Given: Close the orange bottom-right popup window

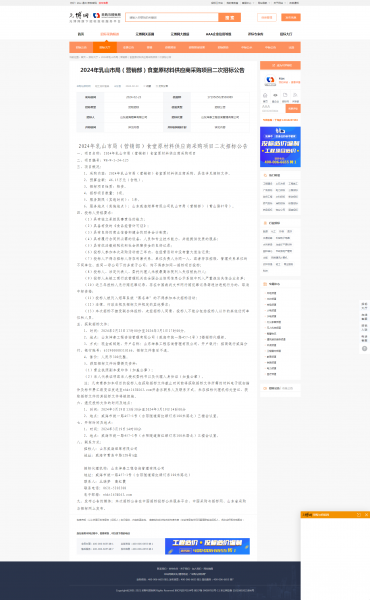Looking at the screenshot, I should [366, 515].
